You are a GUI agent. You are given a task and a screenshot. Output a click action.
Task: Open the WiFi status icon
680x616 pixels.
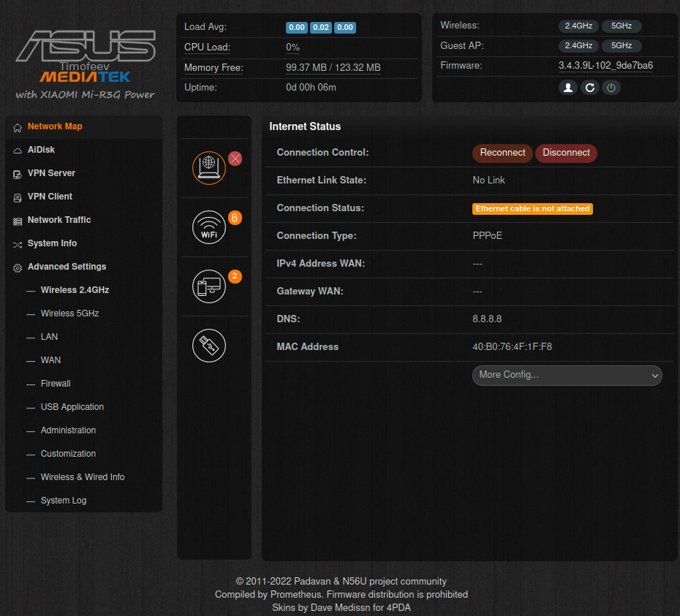[209, 227]
